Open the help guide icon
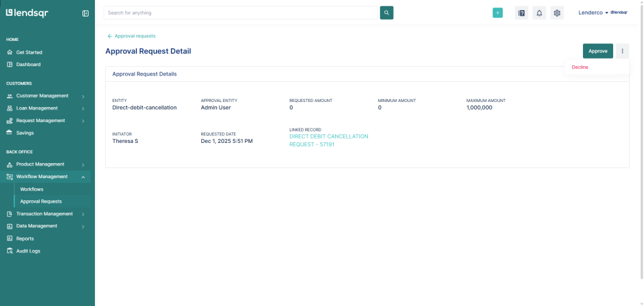 (x=521, y=13)
